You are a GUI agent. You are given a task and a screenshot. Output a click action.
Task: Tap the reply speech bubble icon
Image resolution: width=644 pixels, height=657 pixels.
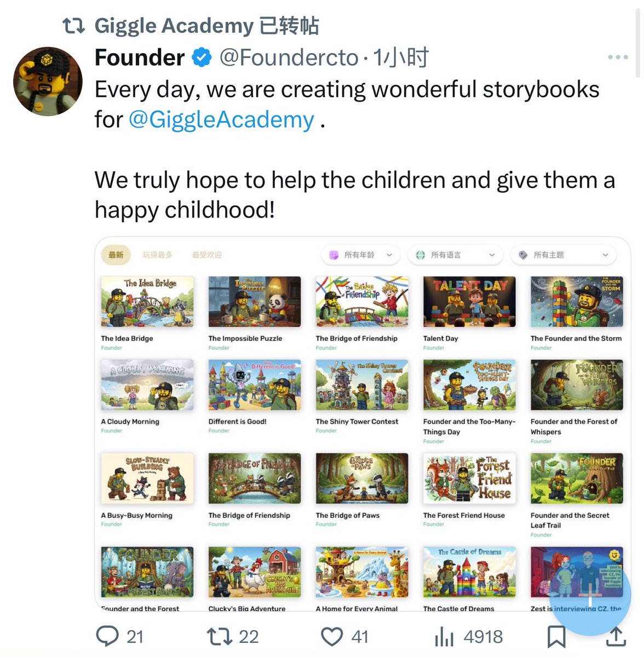(107, 636)
